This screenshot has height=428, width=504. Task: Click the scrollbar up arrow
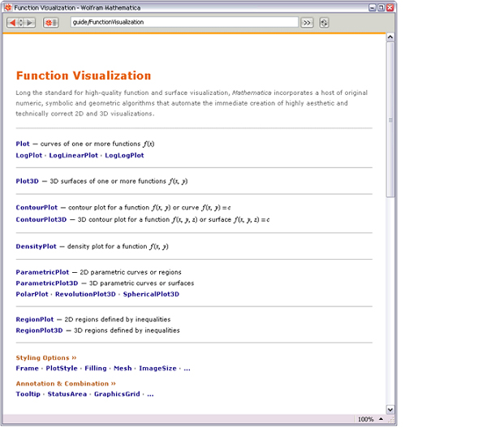pos(390,37)
